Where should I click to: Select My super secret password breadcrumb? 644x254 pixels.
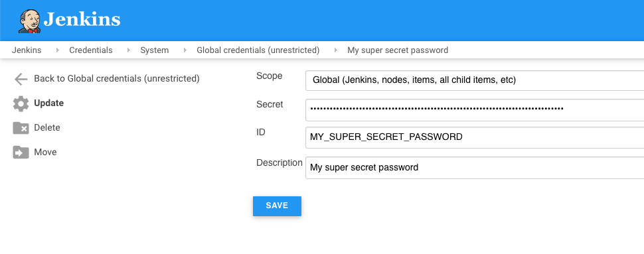point(398,50)
